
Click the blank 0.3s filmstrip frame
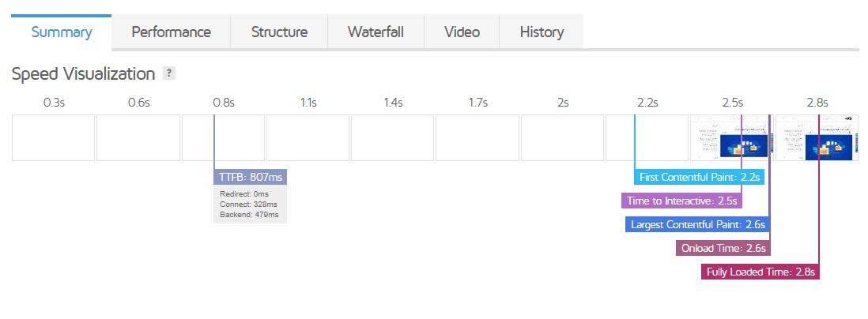(x=53, y=138)
